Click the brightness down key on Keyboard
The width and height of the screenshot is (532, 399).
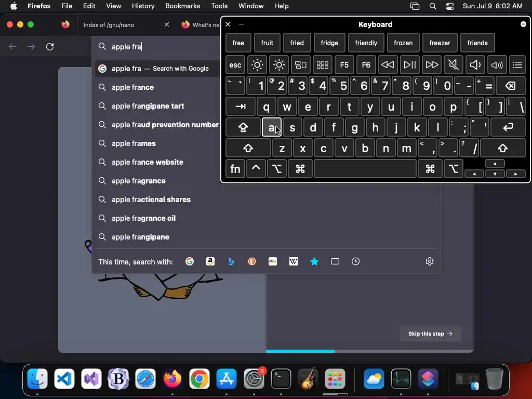(257, 65)
